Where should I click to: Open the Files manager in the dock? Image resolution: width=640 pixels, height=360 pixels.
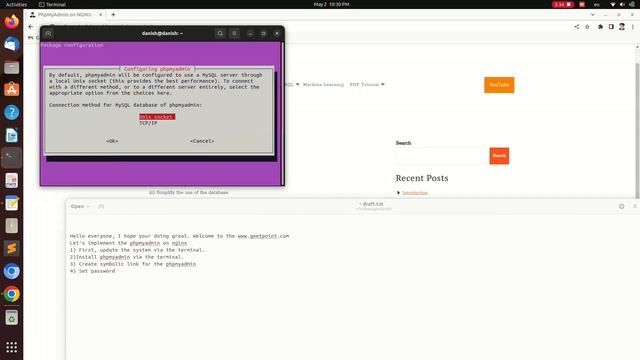tap(11, 67)
